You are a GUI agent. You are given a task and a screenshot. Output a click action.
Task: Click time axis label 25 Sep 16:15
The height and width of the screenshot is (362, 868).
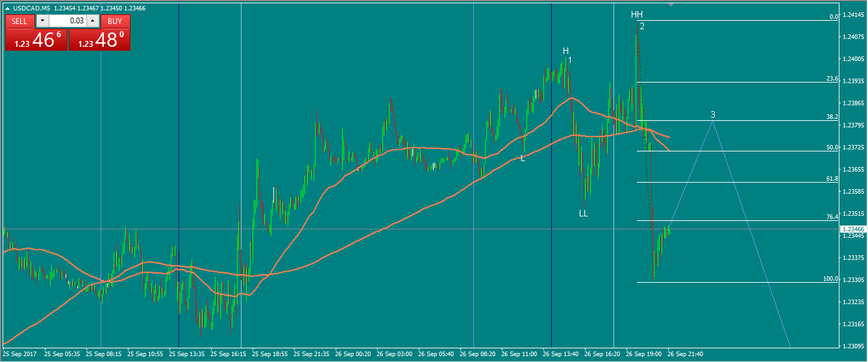coord(229,355)
